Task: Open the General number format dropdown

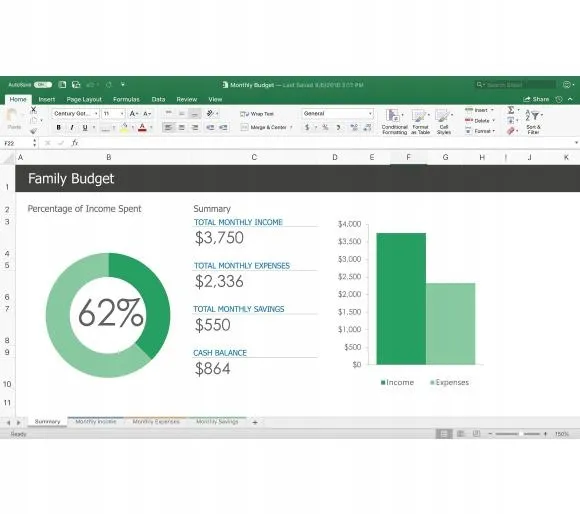Action: click(x=337, y=114)
